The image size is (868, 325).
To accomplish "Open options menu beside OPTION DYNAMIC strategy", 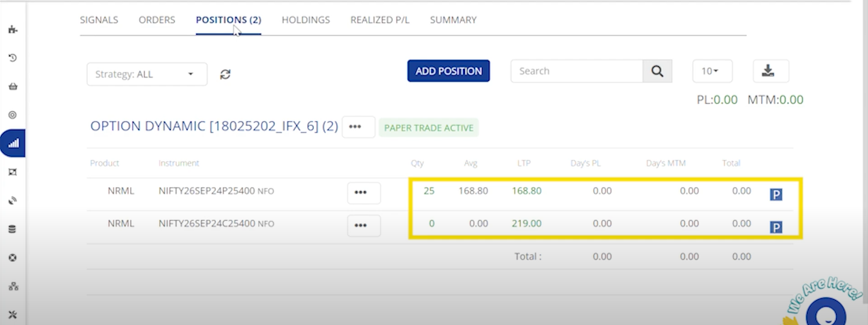I will click(358, 127).
